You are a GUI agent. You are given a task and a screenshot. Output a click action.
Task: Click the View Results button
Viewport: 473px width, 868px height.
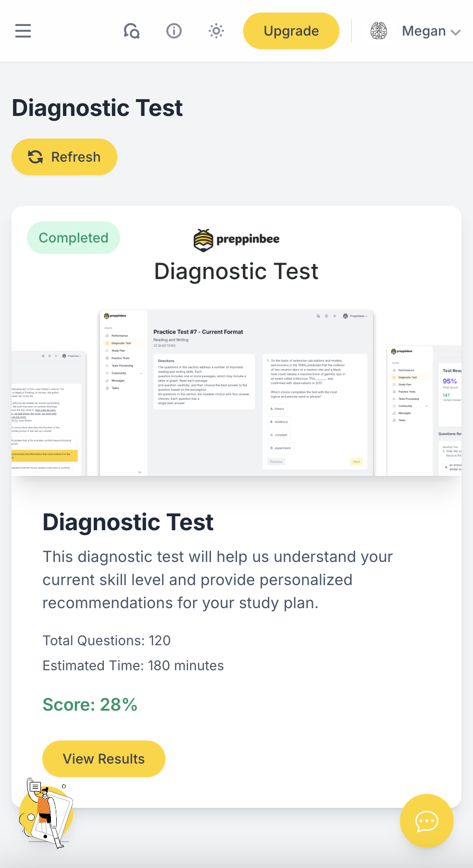coord(104,759)
